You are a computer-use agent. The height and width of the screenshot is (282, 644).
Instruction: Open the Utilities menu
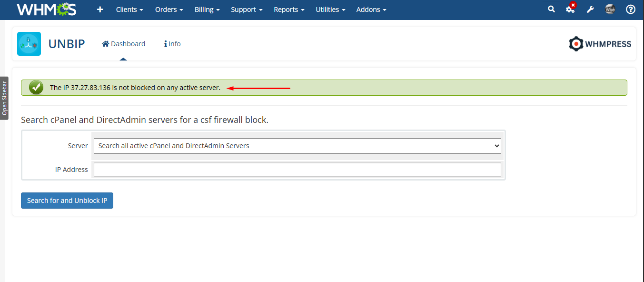click(x=330, y=10)
